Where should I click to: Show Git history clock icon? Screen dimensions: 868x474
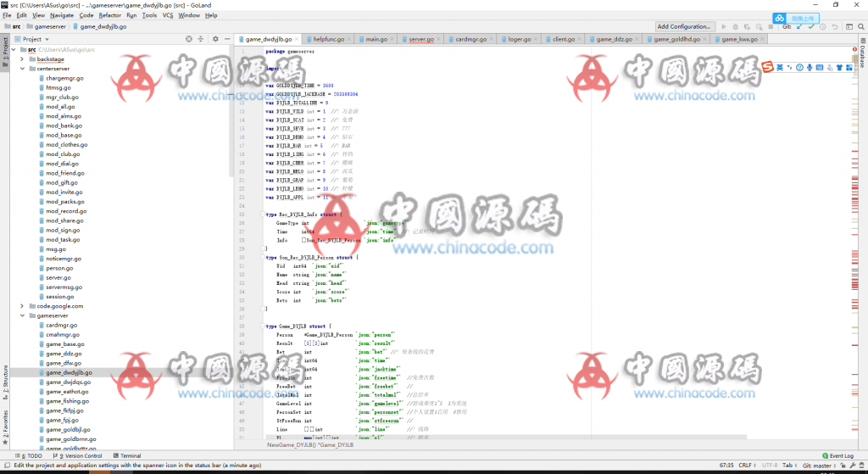(x=822, y=26)
